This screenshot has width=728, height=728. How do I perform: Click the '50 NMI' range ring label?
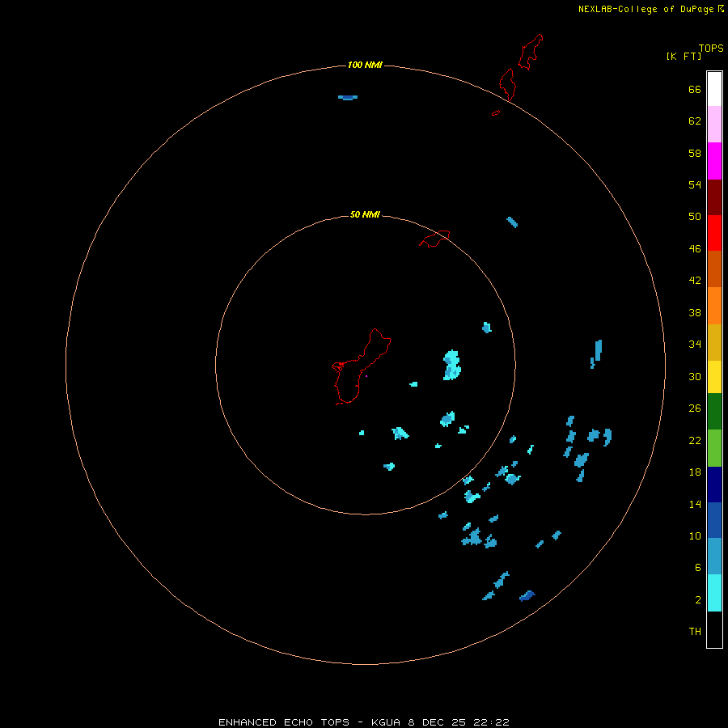coord(365,214)
